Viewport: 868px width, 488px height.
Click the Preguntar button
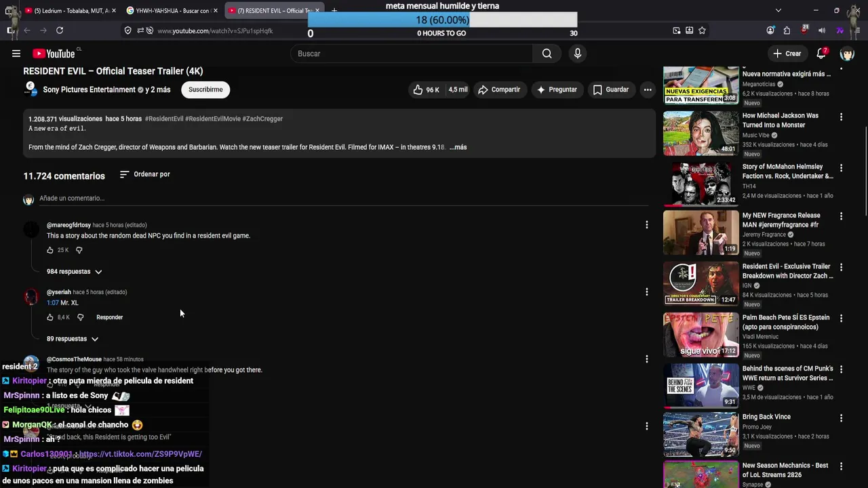point(556,89)
